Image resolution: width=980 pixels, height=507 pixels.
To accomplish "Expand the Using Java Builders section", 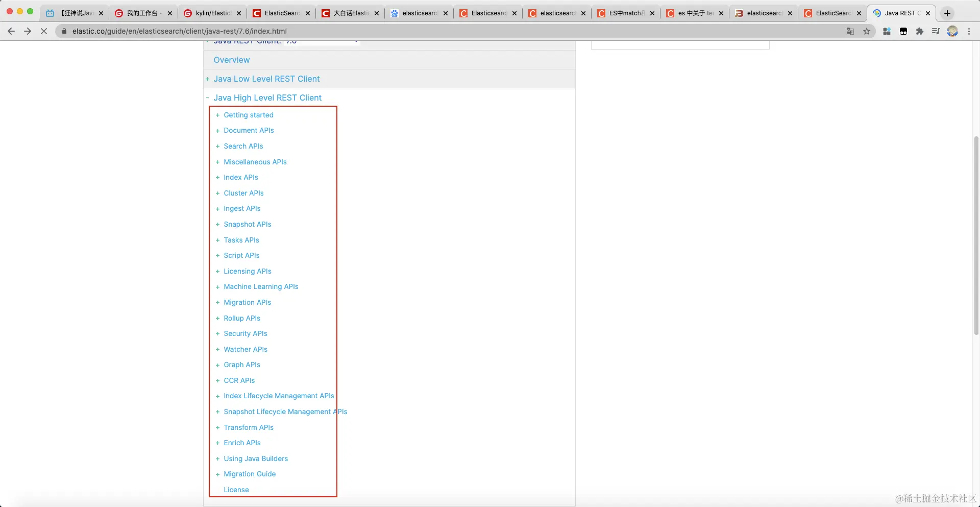I will (x=217, y=459).
